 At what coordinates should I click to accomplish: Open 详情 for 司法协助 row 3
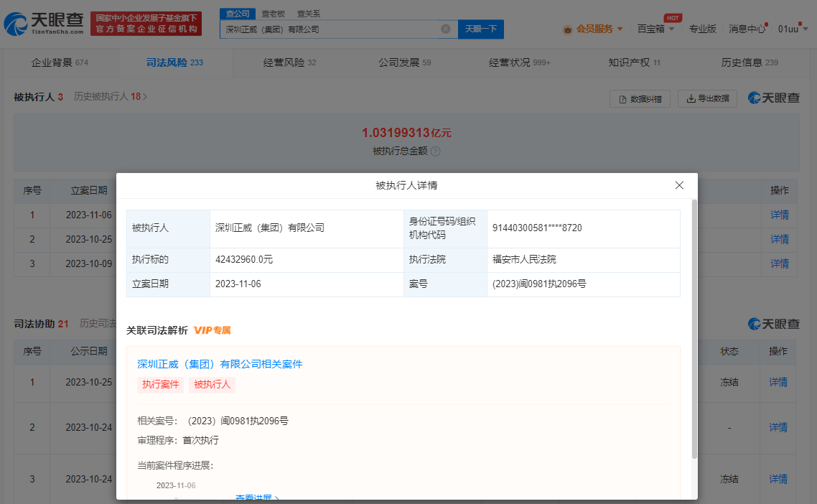coord(778,479)
